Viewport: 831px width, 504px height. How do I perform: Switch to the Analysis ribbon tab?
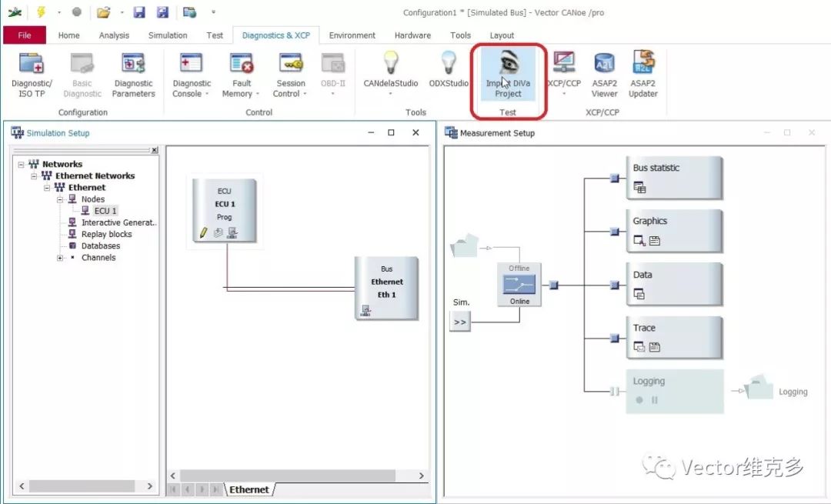[x=114, y=35]
